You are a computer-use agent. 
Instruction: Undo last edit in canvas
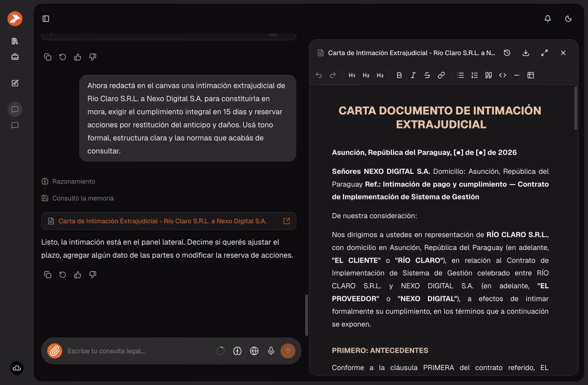pos(319,75)
